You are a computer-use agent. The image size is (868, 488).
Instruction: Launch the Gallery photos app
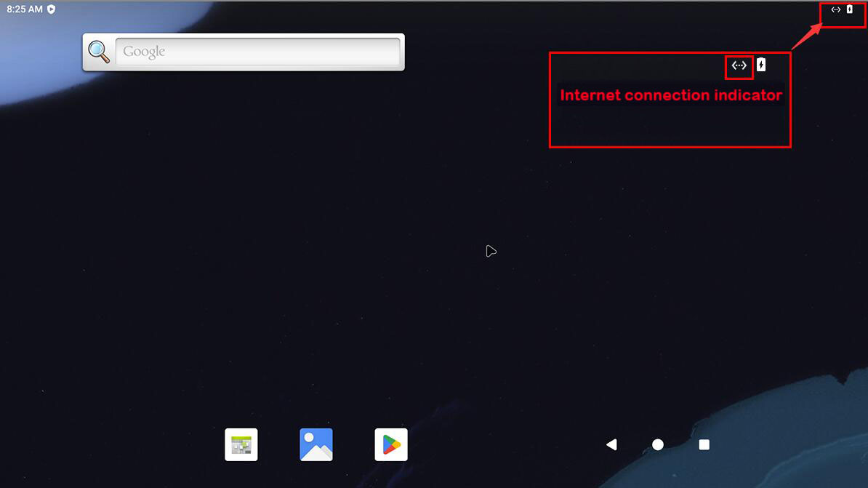(x=316, y=444)
